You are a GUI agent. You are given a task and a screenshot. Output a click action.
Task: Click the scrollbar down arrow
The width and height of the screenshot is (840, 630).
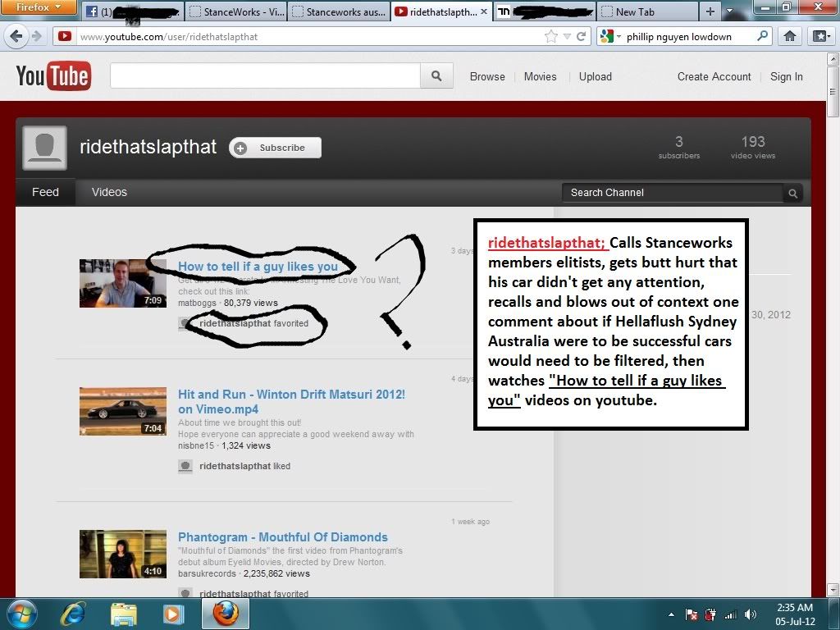[833, 590]
